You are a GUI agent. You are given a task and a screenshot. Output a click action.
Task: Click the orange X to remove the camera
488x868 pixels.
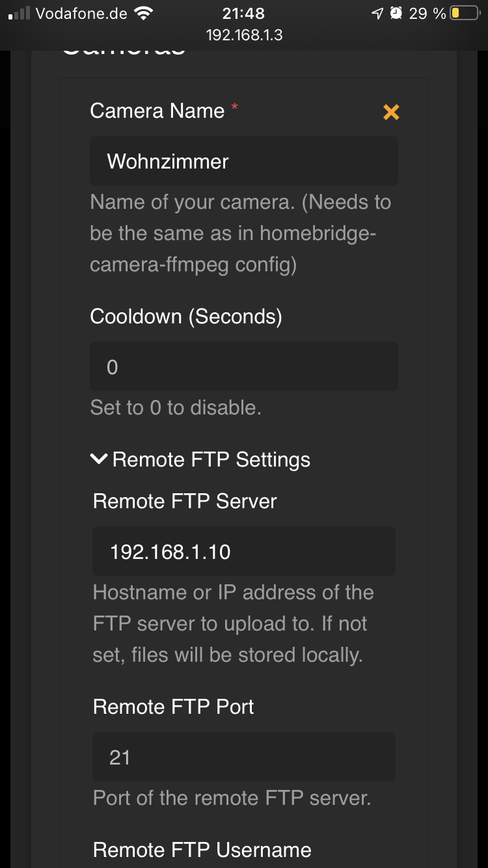coord(390,112)
